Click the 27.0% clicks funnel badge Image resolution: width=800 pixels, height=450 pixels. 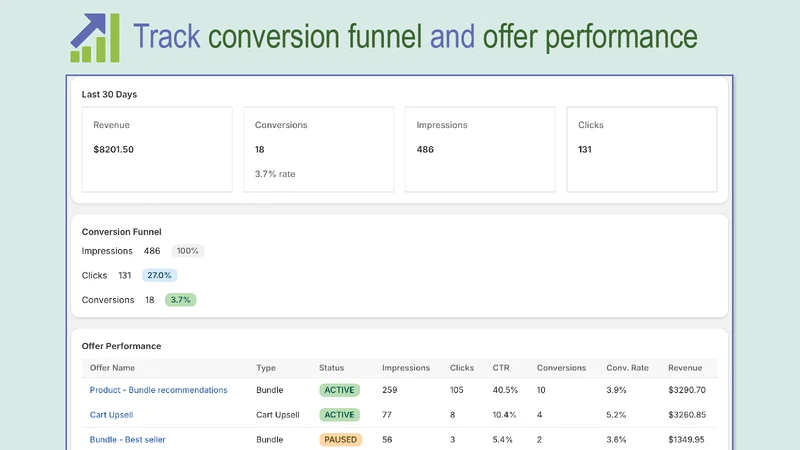(x=159, y=276)
